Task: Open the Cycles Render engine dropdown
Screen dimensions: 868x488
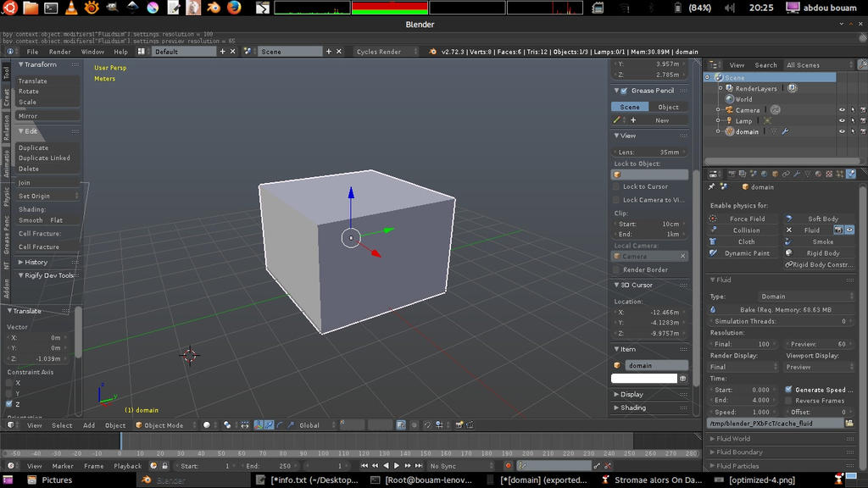Action: click(x=386, y=52)
